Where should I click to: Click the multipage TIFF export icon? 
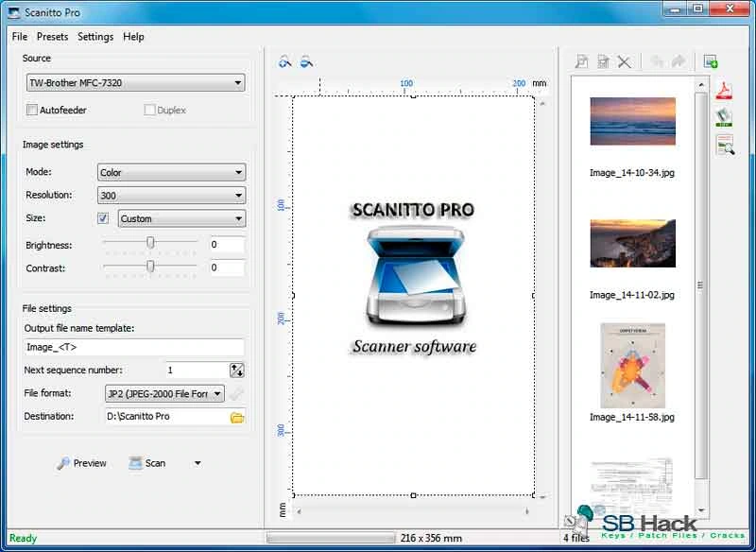click(x=724, y=117)
